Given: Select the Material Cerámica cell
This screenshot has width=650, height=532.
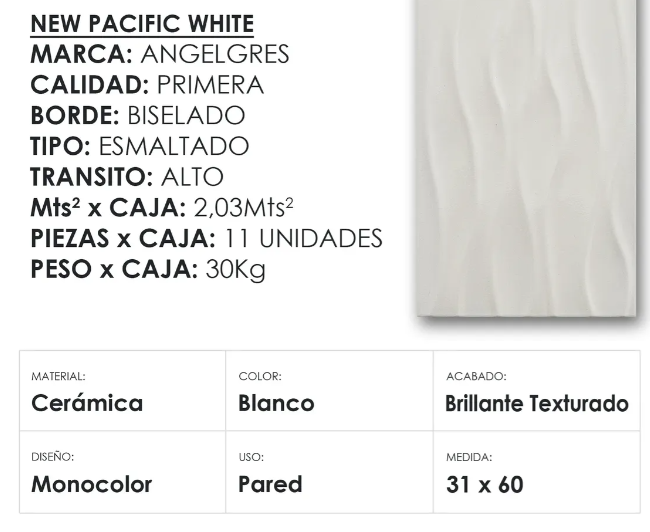Looking at the screenshot, I should [123, 391].
